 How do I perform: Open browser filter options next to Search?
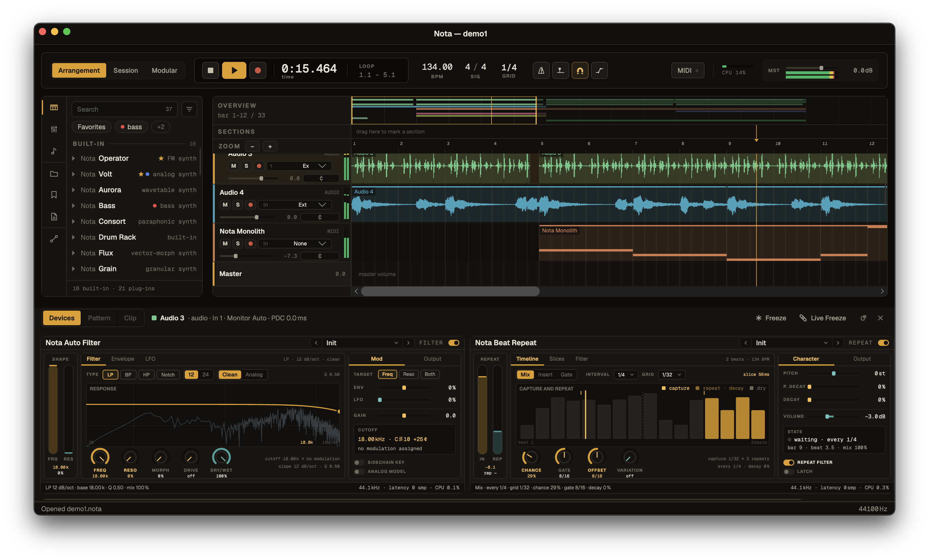[x=189, y=109]
